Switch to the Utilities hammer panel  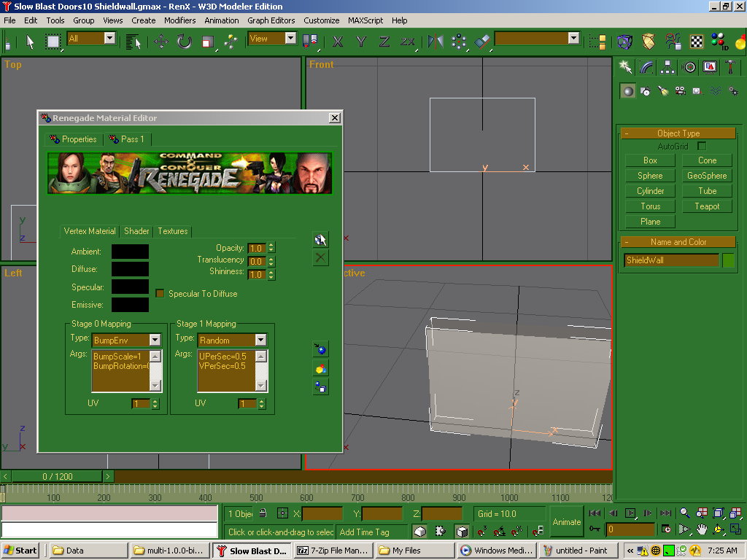coord(730,67)
